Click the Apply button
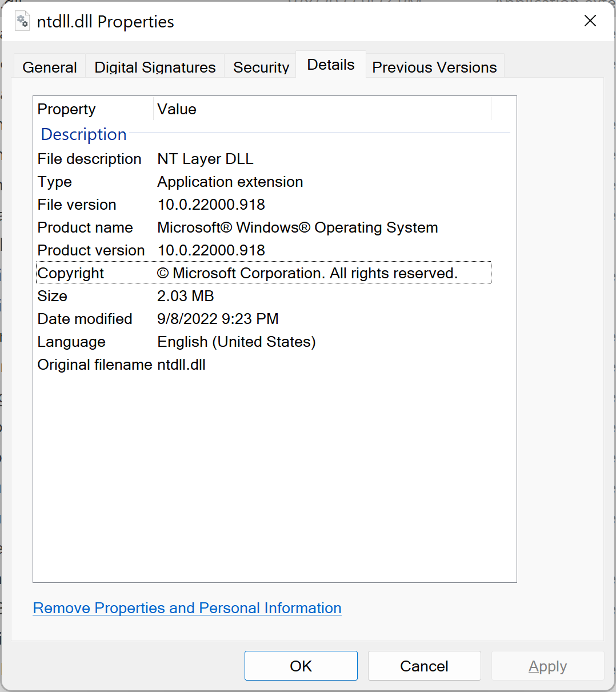Image resolution: width=616 pixels, height=692 pixels. click(x=548, y=666)
